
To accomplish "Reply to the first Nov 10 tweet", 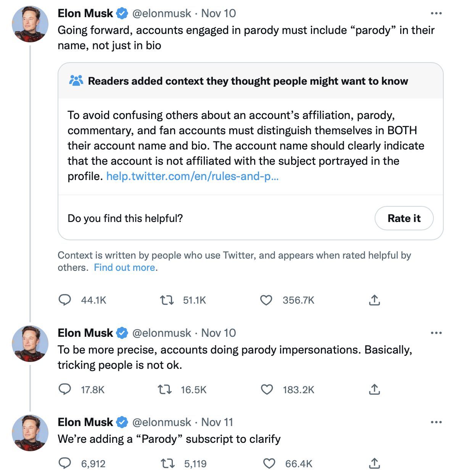I will click(x=65, y=300).
